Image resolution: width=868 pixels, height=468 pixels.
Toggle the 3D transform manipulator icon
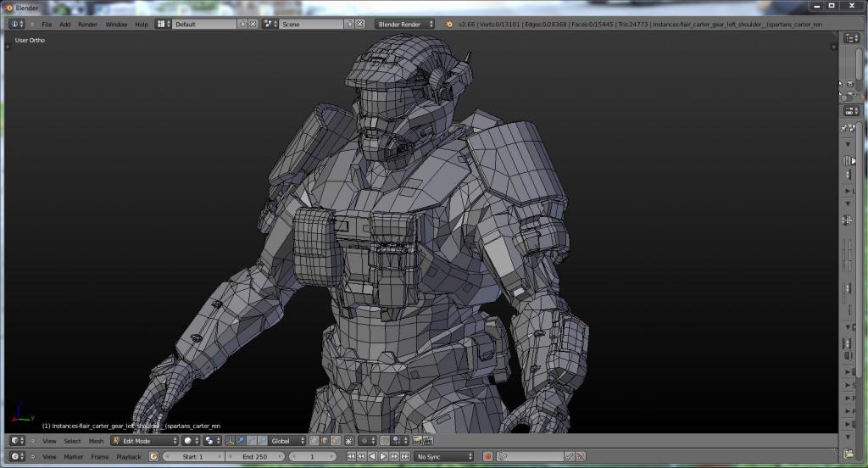[x=230, y=441]
